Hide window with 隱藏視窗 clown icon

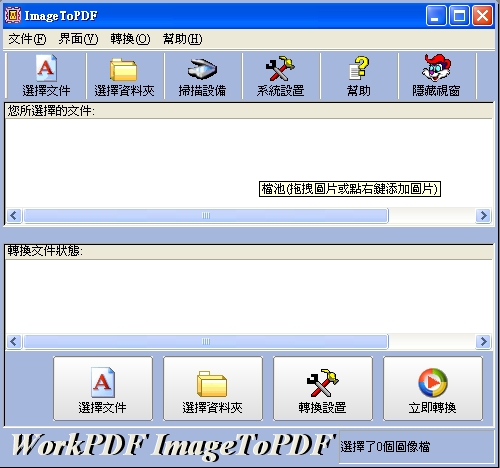pos(436,76)
